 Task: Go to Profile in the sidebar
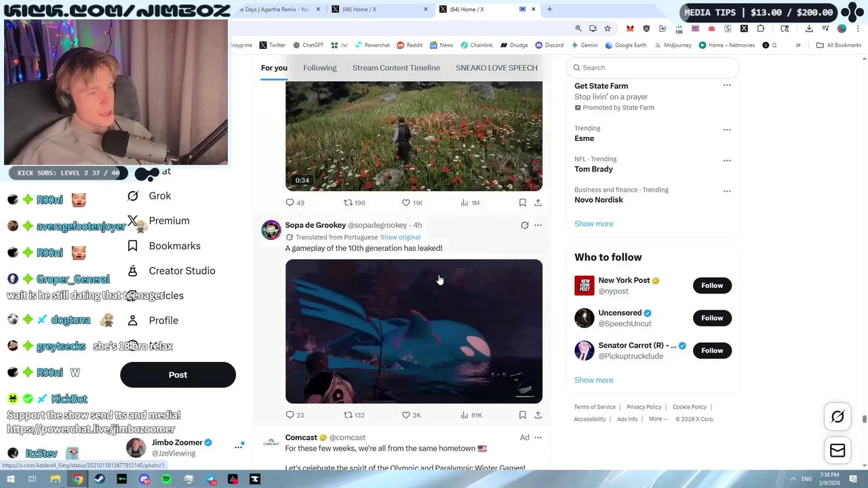tap(154, 321)
